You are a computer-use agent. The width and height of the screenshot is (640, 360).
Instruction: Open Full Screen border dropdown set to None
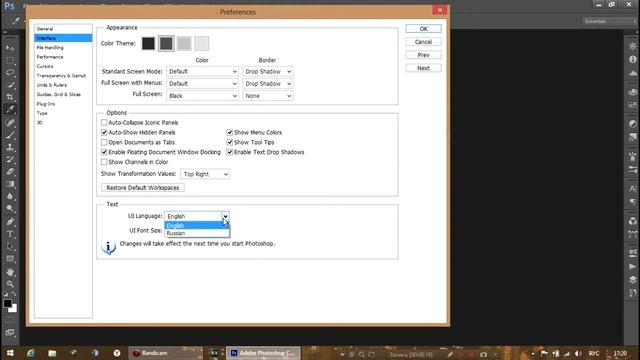click(x=268, y=96)
